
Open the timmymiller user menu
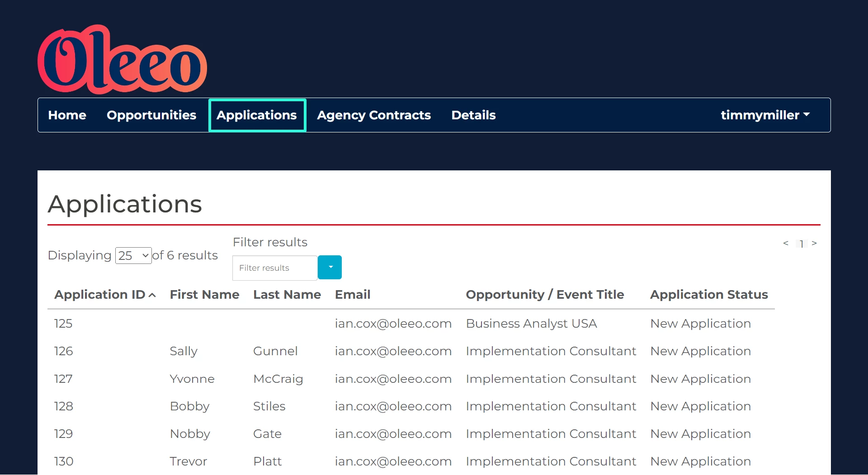tap(765, 115)
